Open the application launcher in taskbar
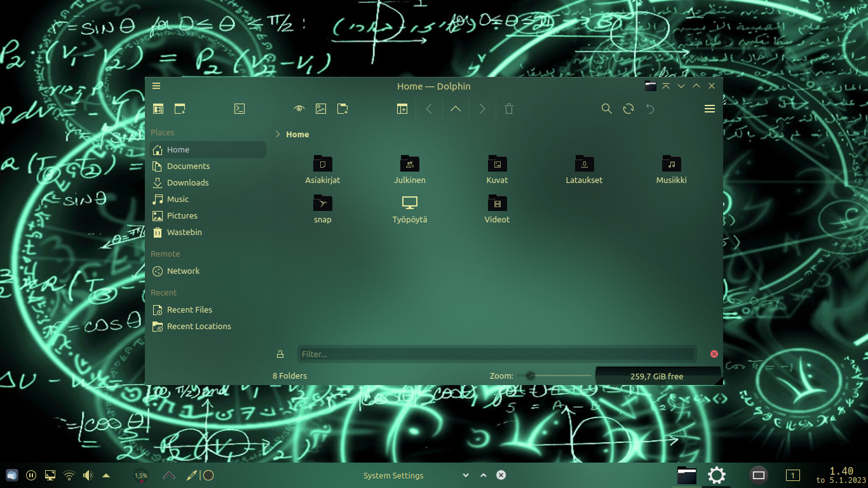The image size is (868, 488). coord(12,475)
